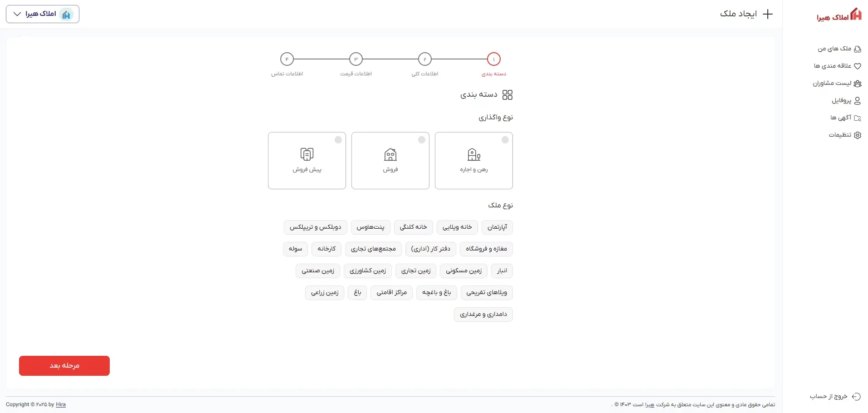The image size is (868, 413).
Task: Choose the پیش فروش radio option
Action: tap(338, 140)
